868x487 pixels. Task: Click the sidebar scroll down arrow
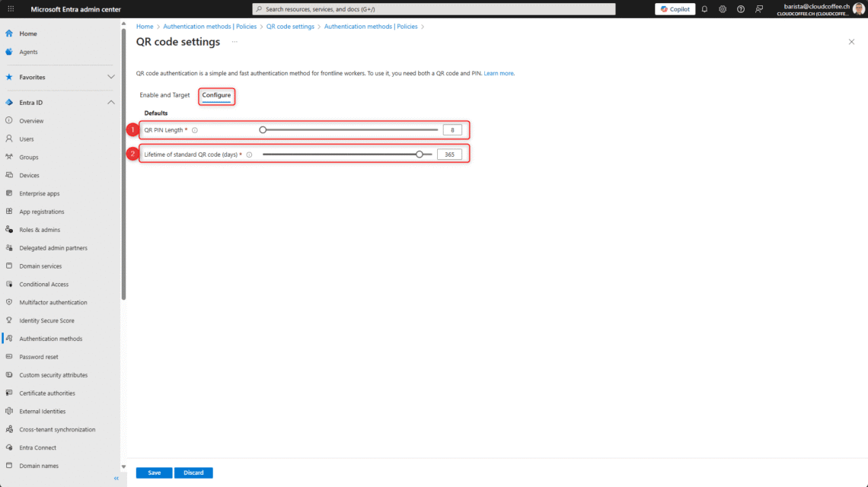click(x=123, y=467)
